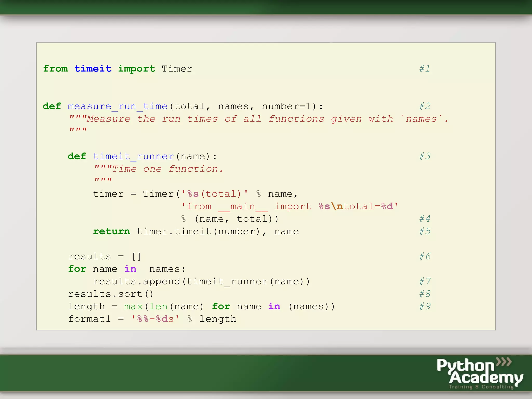The image size is (532, 399).
Task: Click the '#9' comment marker
Action: 425,307
